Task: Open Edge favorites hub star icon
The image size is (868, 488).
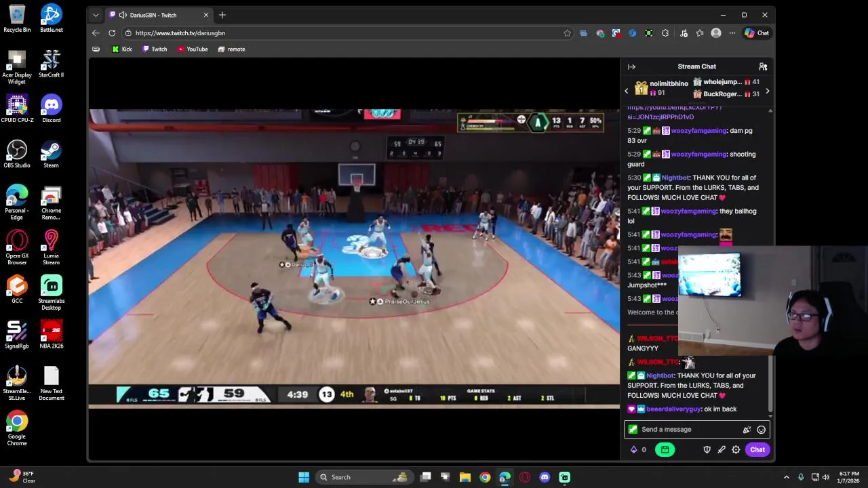Action: click(x=700, y=33)
